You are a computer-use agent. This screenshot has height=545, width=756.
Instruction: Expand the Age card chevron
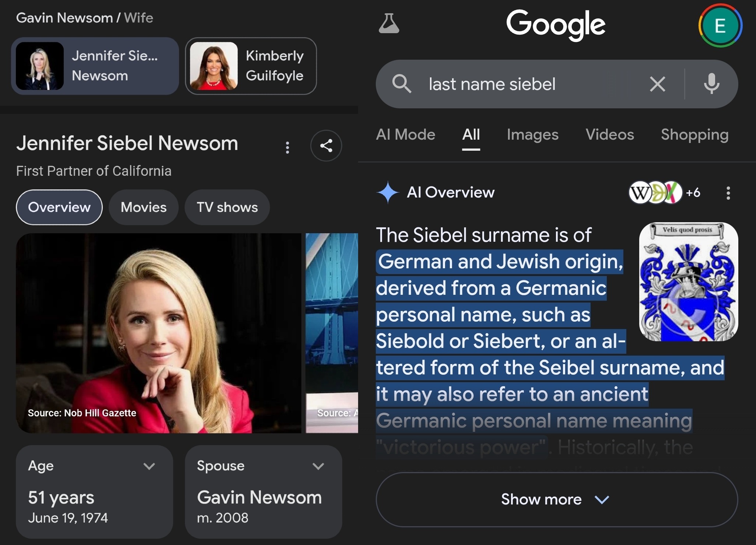click(x=149, y=467)
